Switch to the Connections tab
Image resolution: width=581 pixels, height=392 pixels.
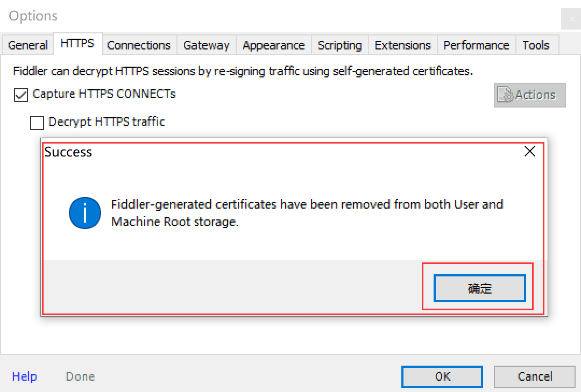tap(139, 45)
